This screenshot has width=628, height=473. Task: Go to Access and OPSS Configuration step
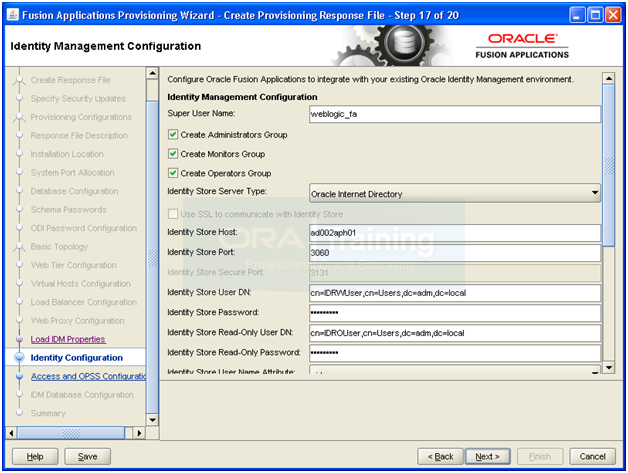coord(88,376)
